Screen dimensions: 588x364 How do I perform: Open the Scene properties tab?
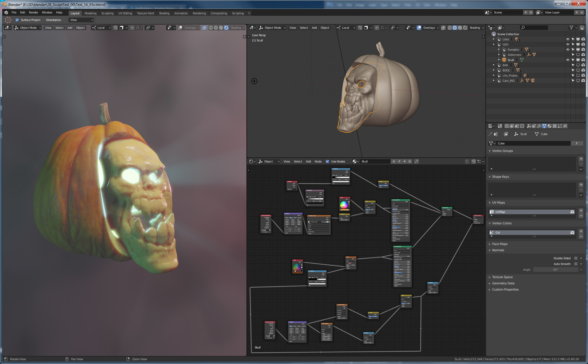coord(517,126)
